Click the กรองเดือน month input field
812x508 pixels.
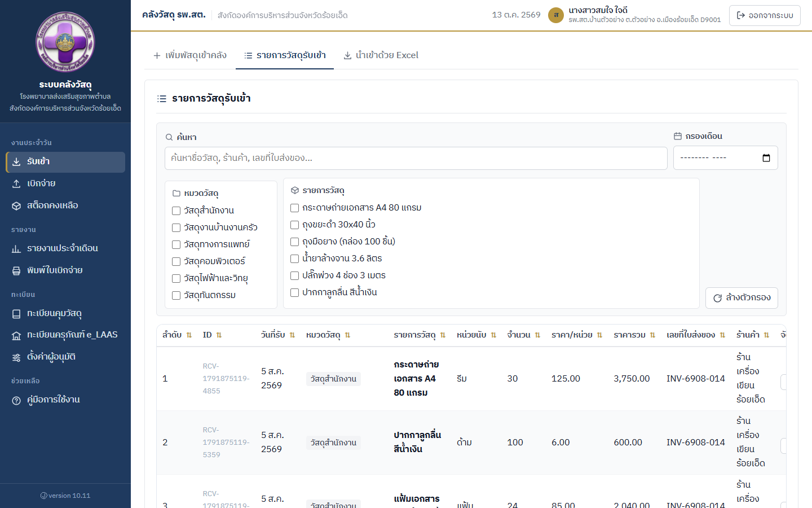pos(726,158)
